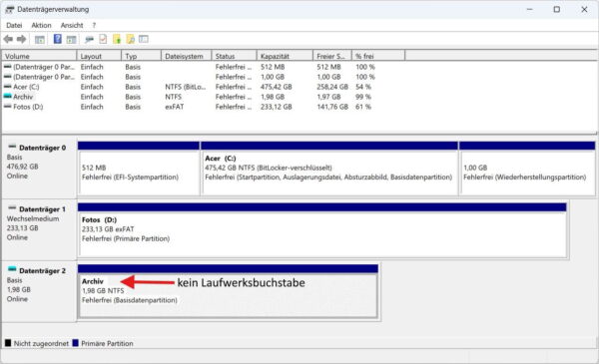The height and width of the screenshot is (364, 599).
Task: Click the Forward arrow in the toolbar
Action: [21, 39]
